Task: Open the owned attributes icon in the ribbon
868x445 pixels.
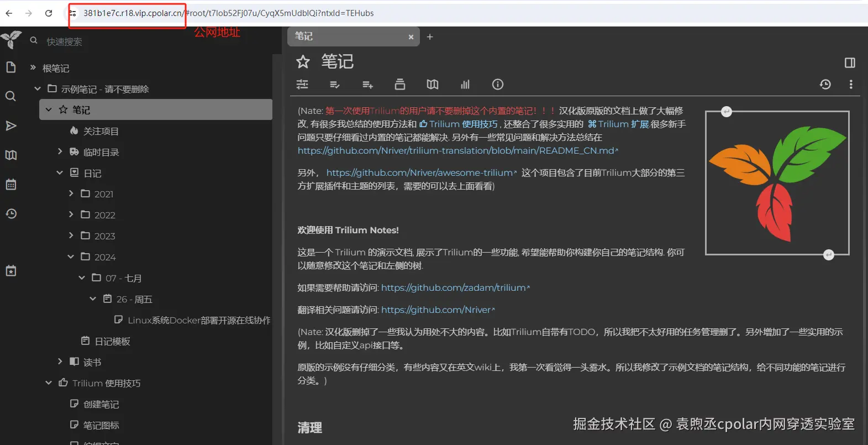Action: point(335,85)
